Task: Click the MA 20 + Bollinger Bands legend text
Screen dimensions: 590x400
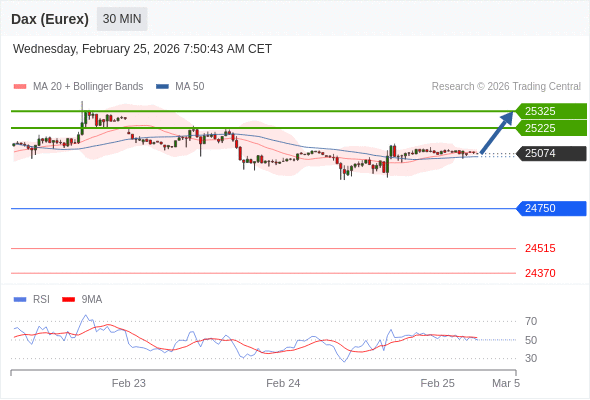Action: tap(88, 87)
